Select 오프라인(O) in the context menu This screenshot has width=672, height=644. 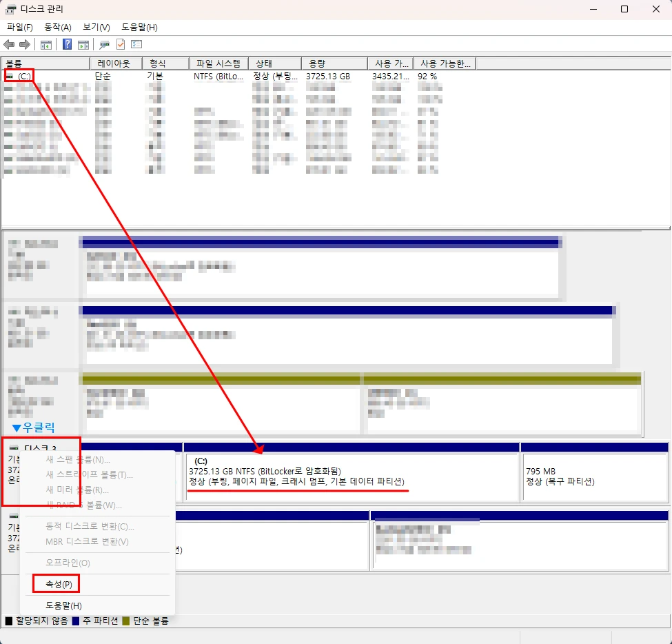click(68, 563)
